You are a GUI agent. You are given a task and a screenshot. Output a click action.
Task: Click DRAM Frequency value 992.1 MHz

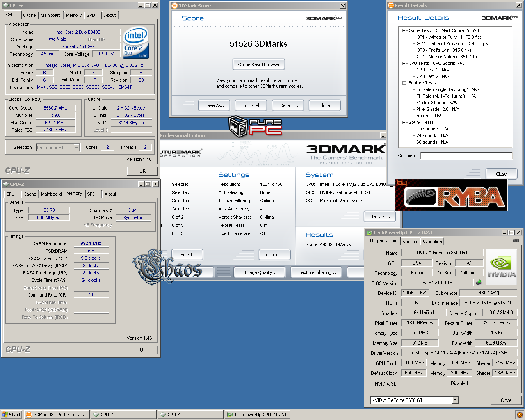91,243
